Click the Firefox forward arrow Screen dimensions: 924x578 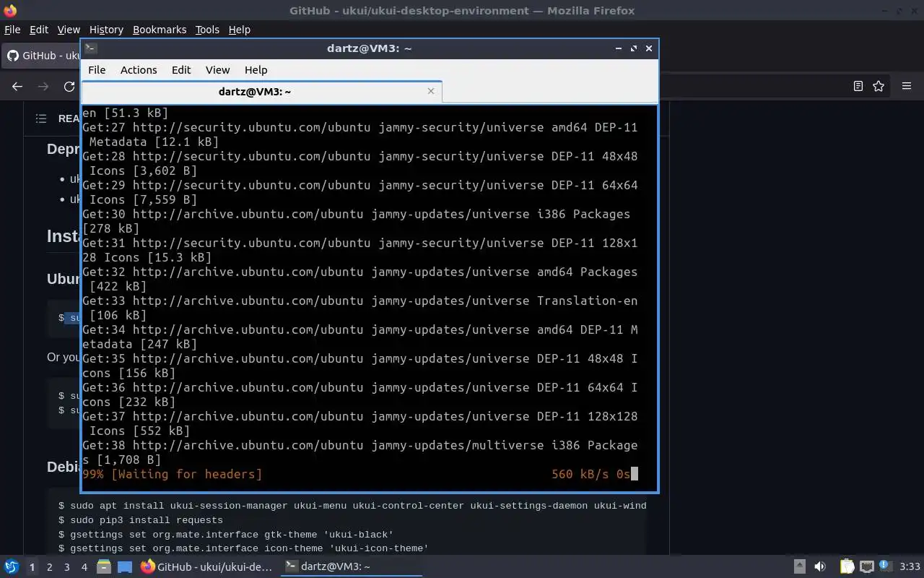tap(43, 86)
